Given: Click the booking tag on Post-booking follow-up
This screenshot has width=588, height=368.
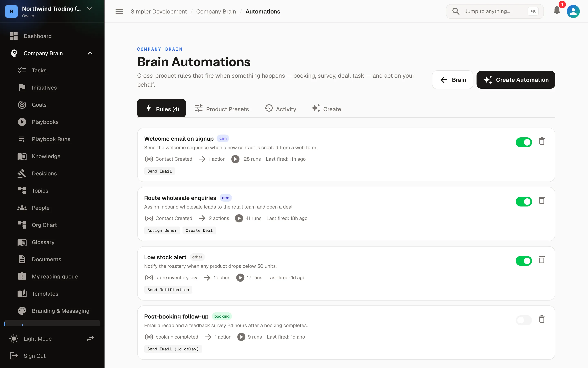Looking at the screenshot, I should coord(222,316).
